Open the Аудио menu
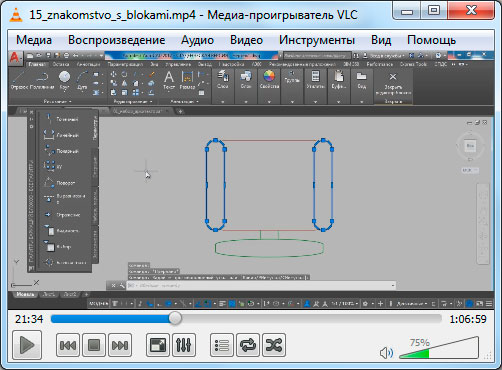 (197, 40)
